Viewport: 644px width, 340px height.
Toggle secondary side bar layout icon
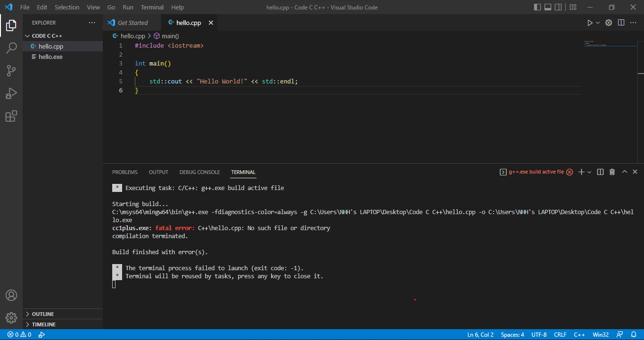tap(559, 7)
